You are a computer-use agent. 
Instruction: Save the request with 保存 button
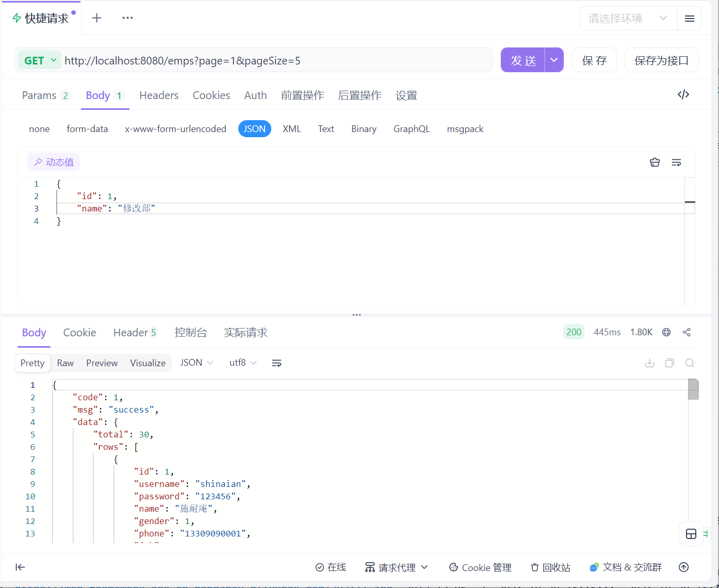[594, 60]
